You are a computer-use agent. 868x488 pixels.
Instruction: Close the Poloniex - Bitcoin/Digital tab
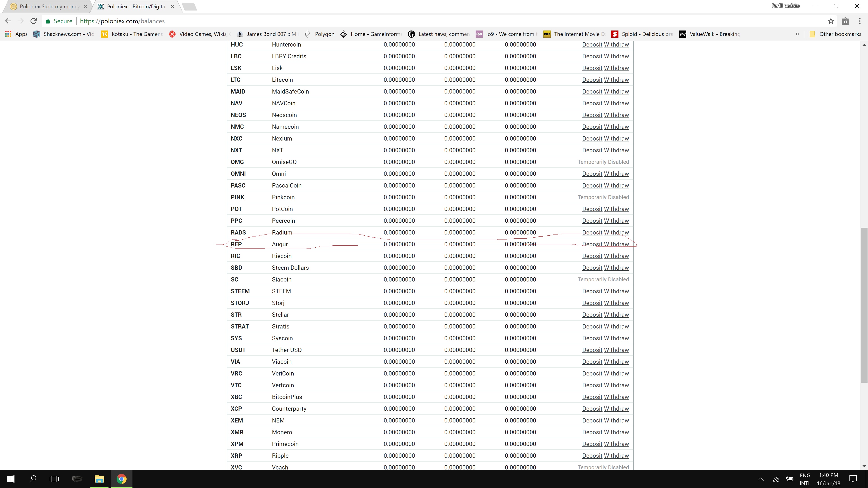(172, 6)
